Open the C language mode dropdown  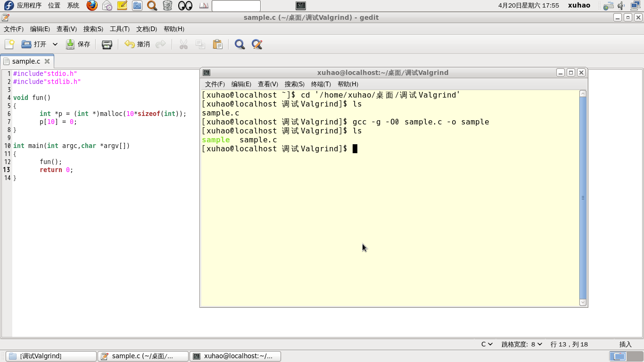[487, 344]
